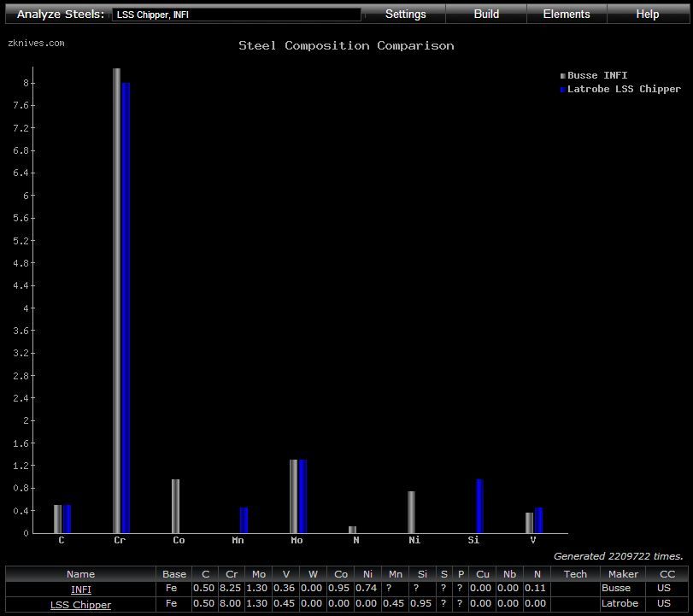Click the Latrobe LSS Chipper legend label
Screen dimensions: 693x616
point(624,89)
